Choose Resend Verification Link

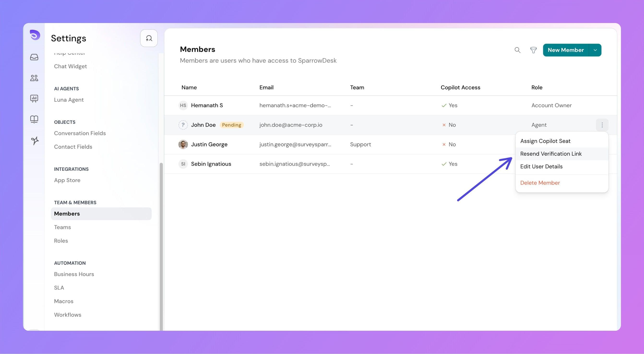(551, 154)
